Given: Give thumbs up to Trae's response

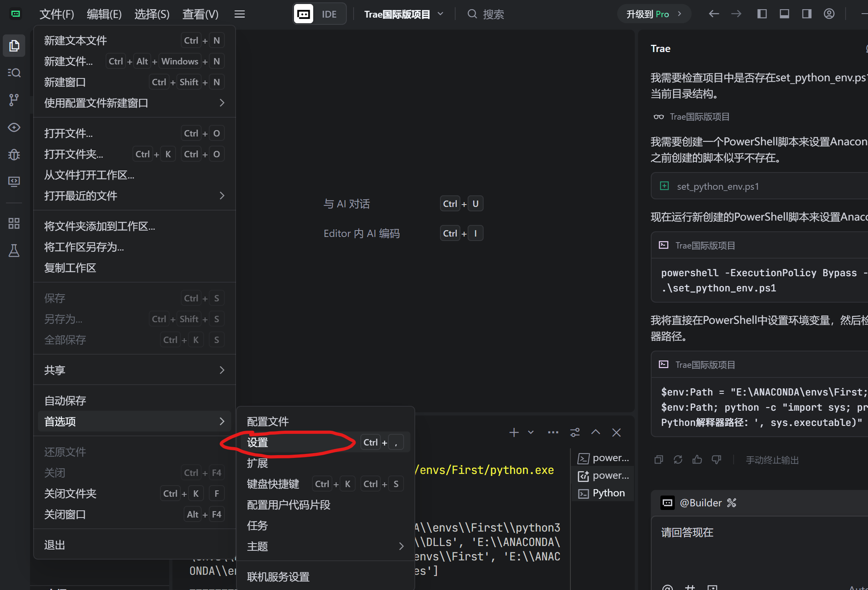Looking at the screenshot, I should coord(697,460).
